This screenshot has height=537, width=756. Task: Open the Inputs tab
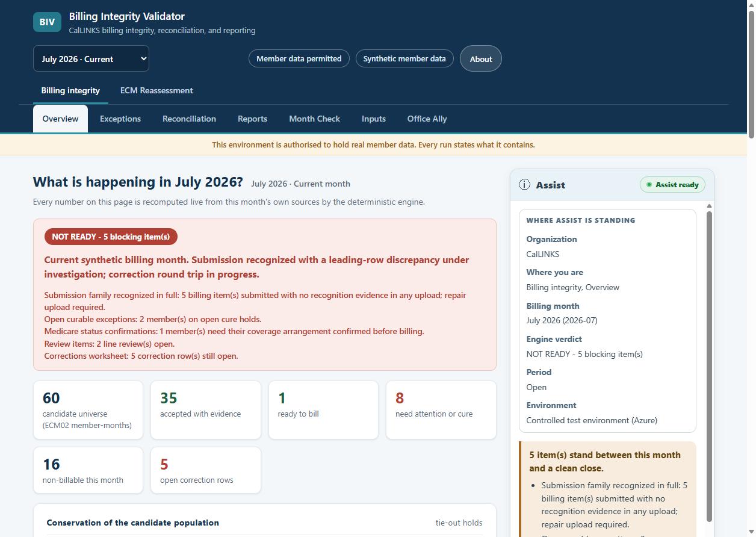pos(374,119)
